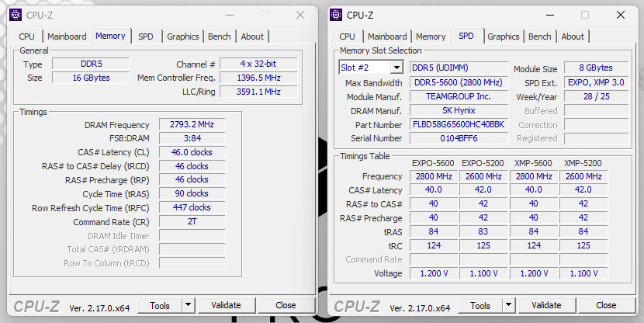Click LLC/Ring value 3591.1 MHz
This screenshot has height=323, width=644.
pos(258,92)
